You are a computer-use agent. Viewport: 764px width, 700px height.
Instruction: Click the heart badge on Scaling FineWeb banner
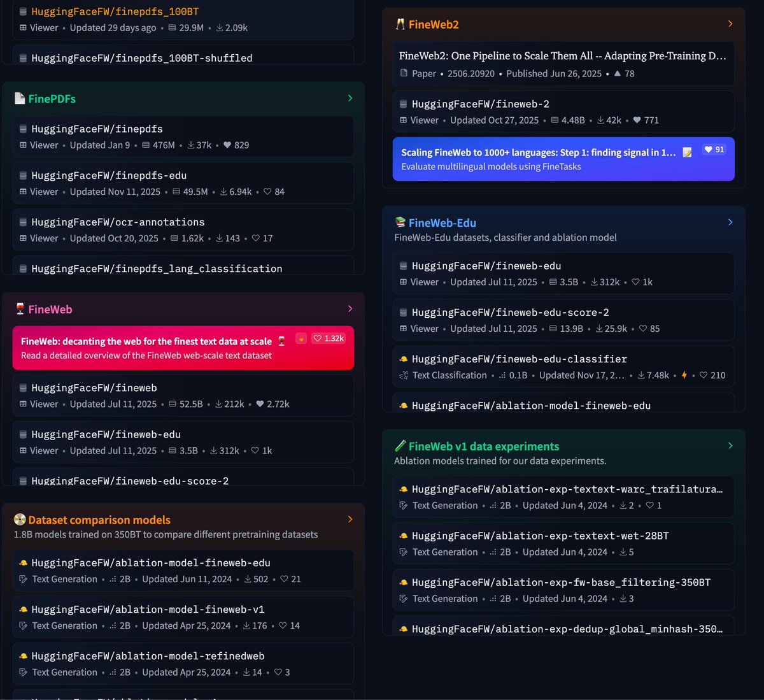[708, 150]
